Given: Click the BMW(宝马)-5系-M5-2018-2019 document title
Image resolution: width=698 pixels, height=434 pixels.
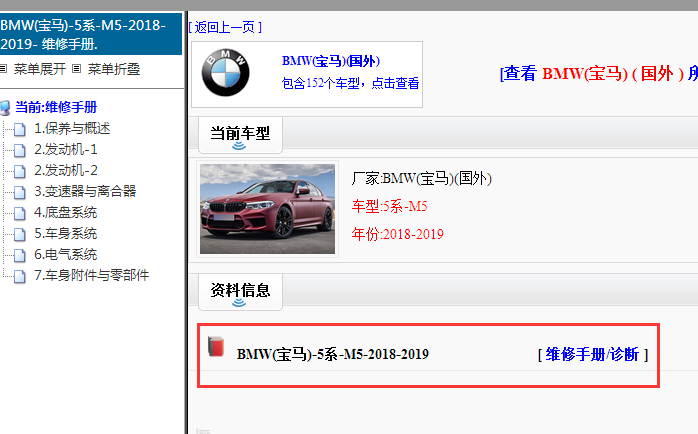Looking at the screenshot, I should click(x=333, y=354).
